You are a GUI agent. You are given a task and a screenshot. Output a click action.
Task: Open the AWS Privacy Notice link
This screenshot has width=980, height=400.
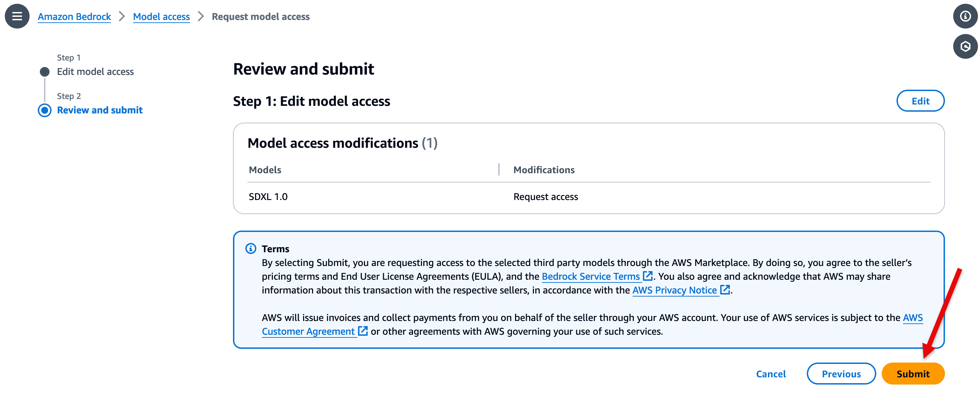(675, 290)
